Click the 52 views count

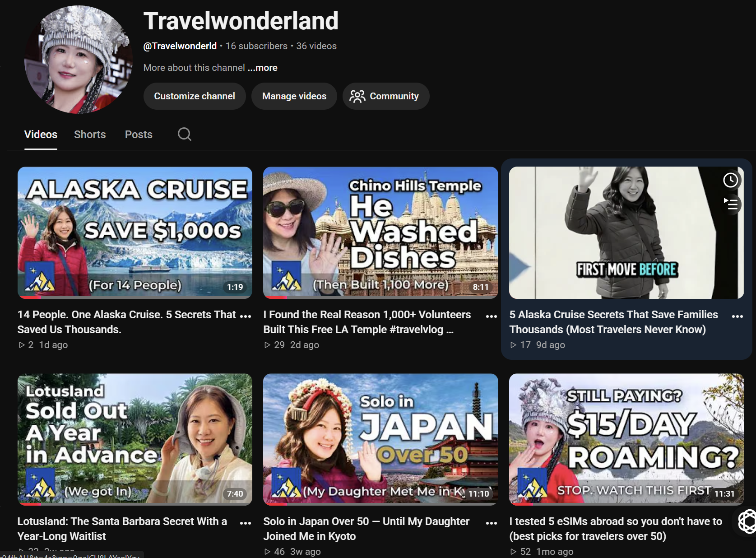520,552
